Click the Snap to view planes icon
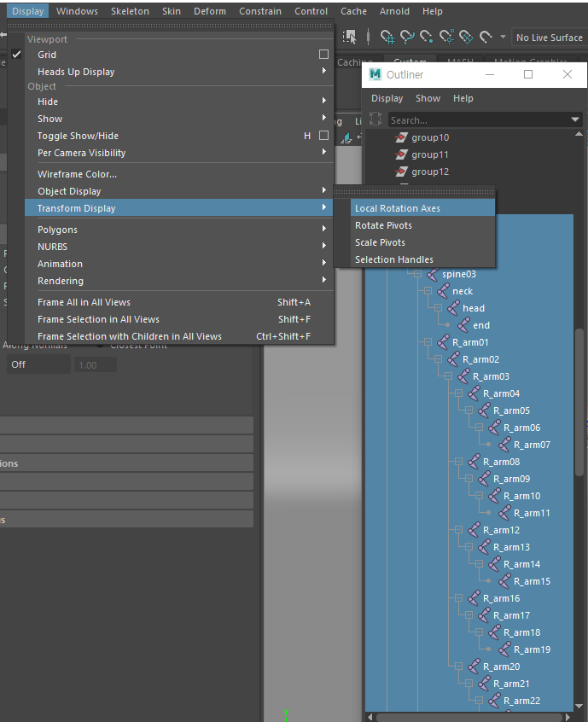This screenshot has height=722, width=588. [466, 37]
